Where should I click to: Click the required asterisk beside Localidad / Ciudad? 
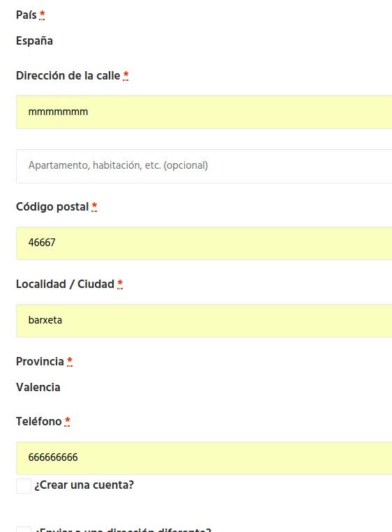(120, 284)
